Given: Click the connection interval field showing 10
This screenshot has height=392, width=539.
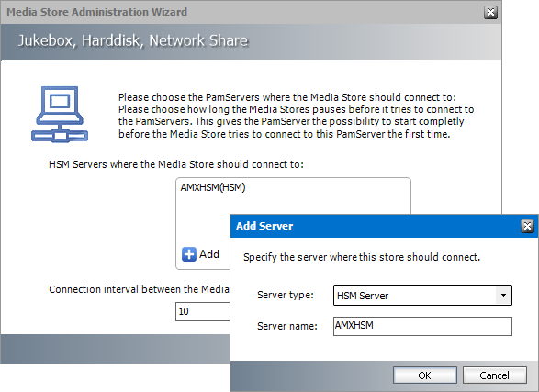Looking at the screenshot, I should (x=202, y=311).
